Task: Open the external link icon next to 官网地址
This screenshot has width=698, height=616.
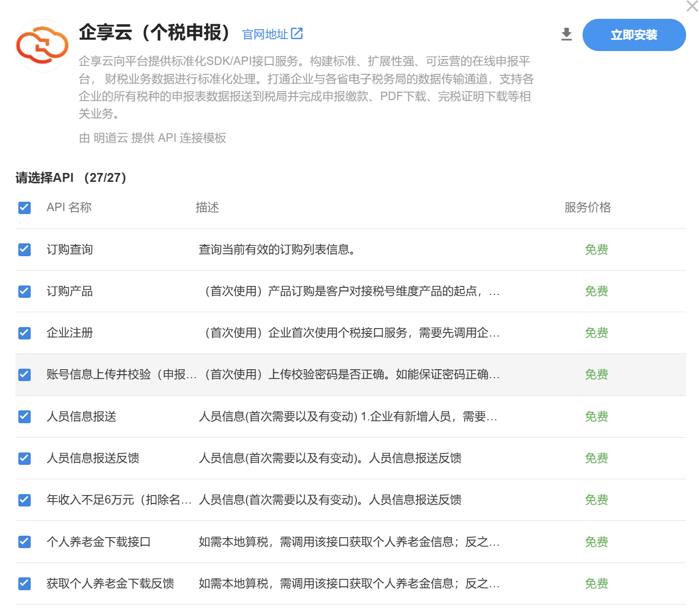Action: pos(297,33)
